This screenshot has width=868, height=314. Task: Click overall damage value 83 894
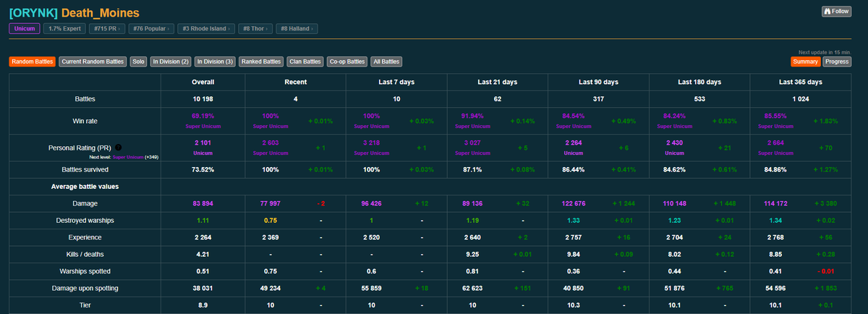pos(203,204)
